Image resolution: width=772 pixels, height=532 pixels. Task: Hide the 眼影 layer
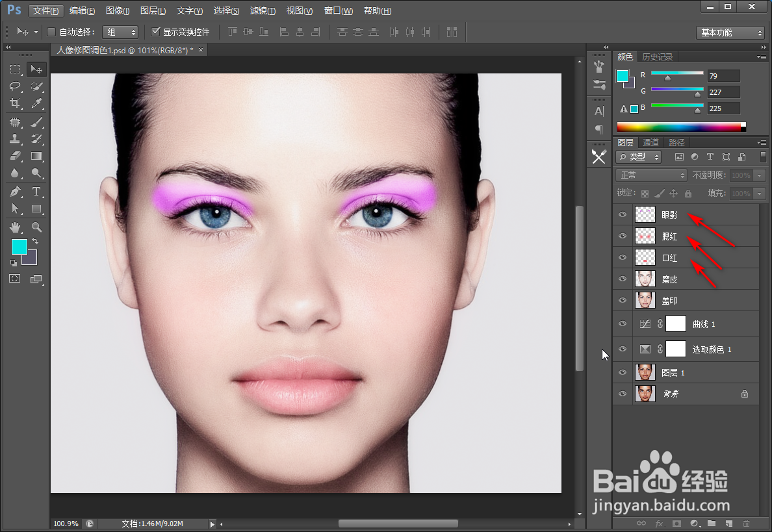tap(623, 214)
